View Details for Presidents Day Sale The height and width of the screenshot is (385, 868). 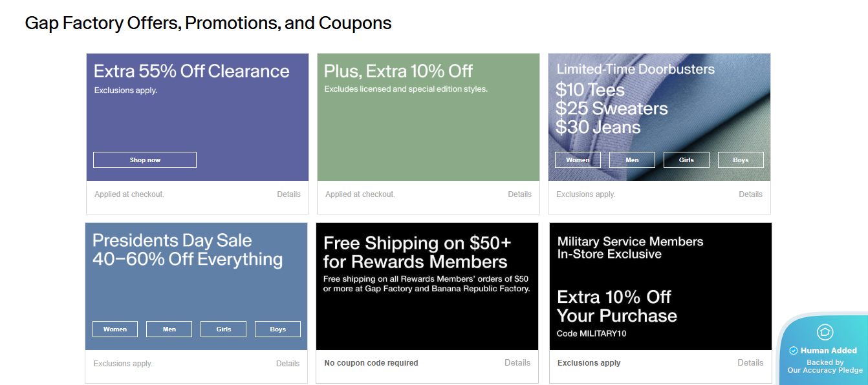coord(288,364)
